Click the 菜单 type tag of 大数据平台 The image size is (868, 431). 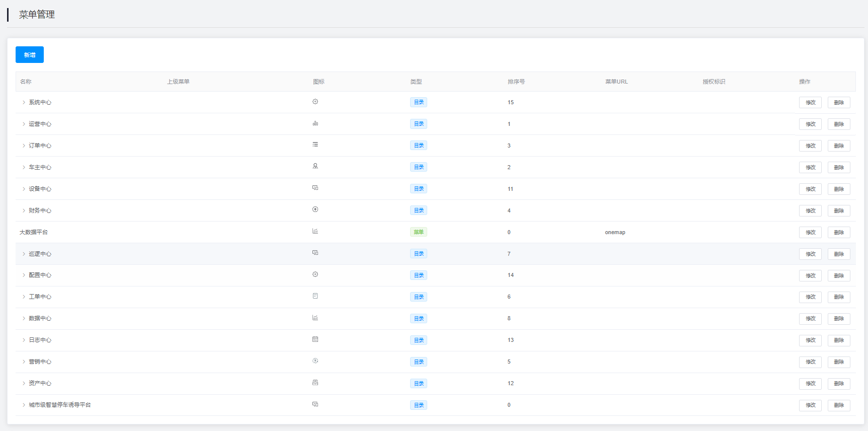point(418,232)
